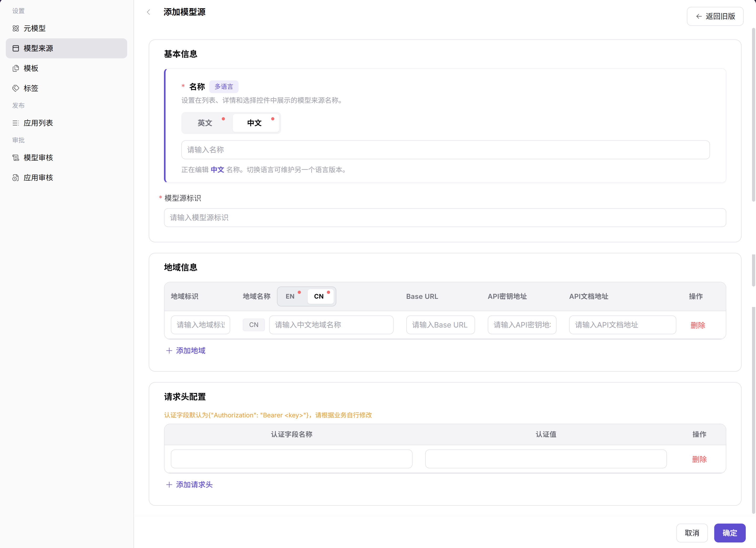Click the 模型源标识 field label
This screenshot has width=756, height=548.
click(183, 198)
